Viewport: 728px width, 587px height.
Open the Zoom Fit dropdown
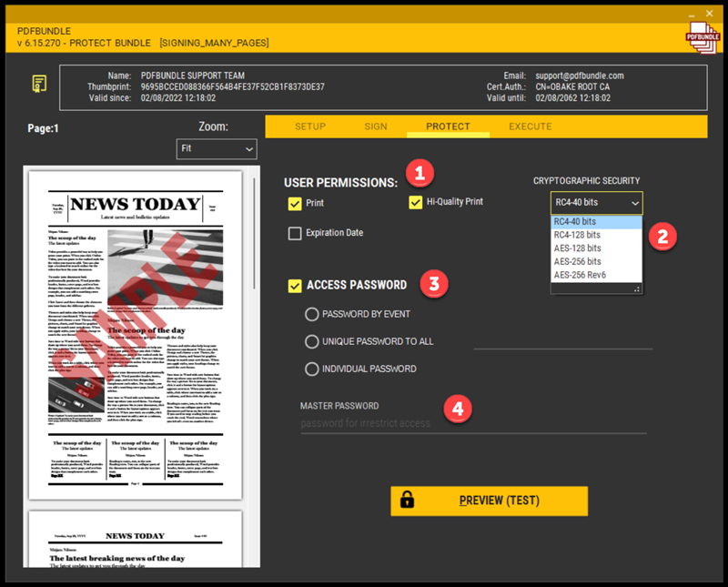(217, 149)
